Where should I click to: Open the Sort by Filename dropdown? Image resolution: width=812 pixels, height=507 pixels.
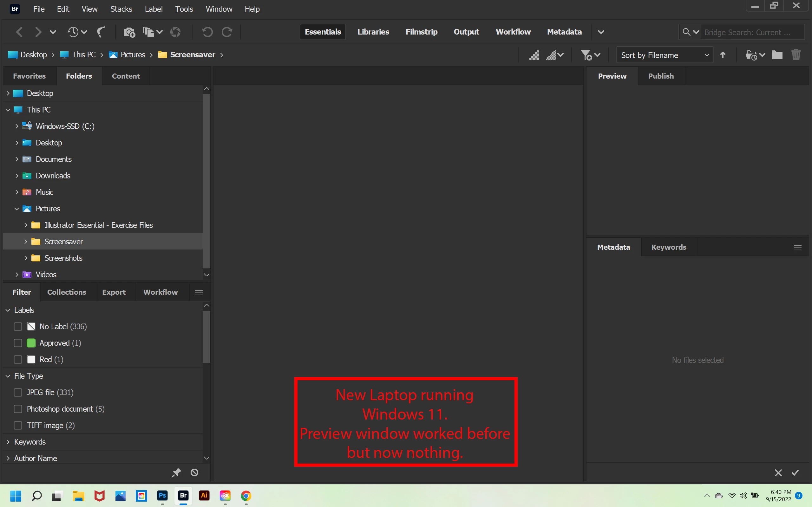[x=665, y=55]
